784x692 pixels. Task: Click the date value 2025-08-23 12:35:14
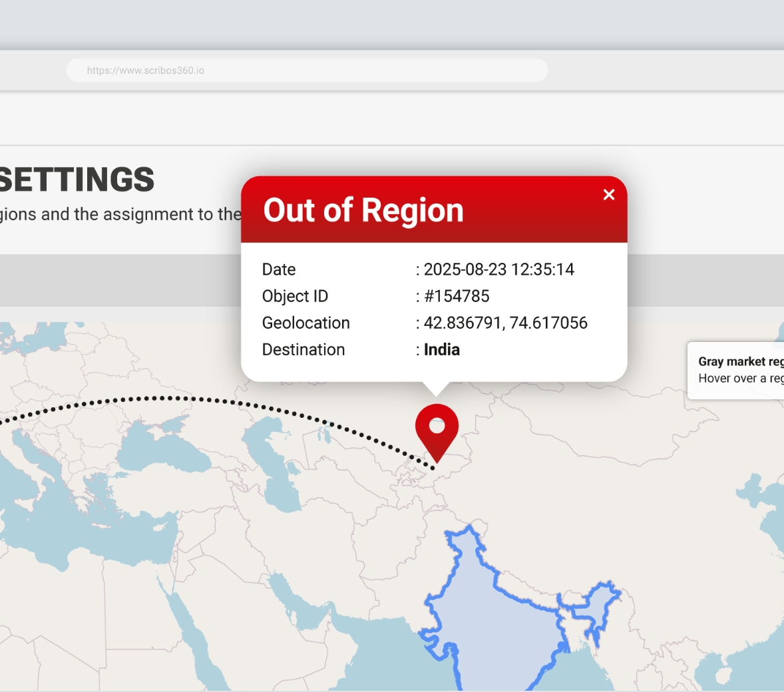pos(499,269)
